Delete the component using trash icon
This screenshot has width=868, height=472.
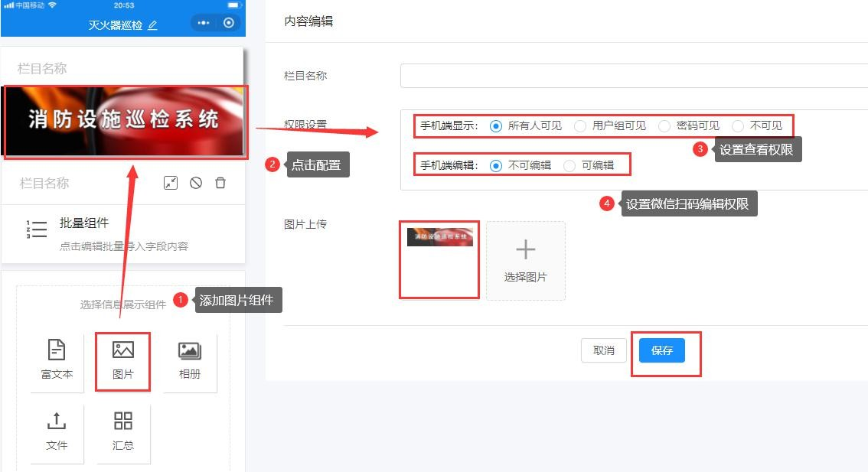[x=220, y=183]
